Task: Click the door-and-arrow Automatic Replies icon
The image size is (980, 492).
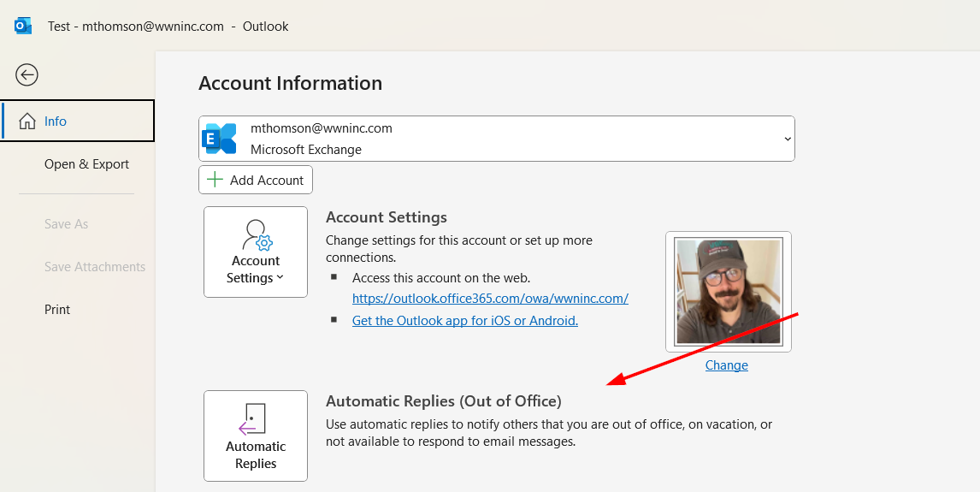Action: pos(253,418)
